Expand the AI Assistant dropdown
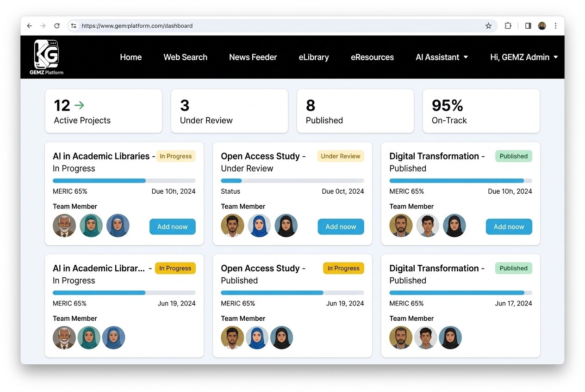 442,57
